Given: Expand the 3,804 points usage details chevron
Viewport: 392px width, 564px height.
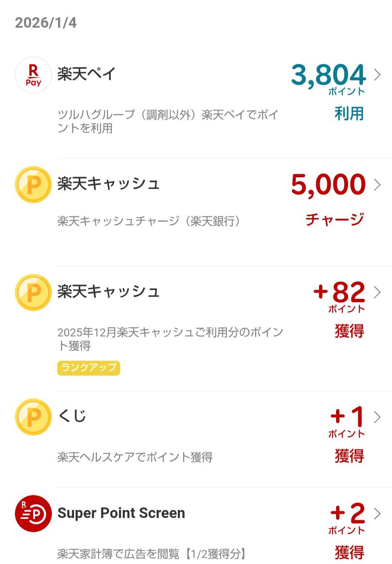Looking at the screenshot, I should click(377, 75).
